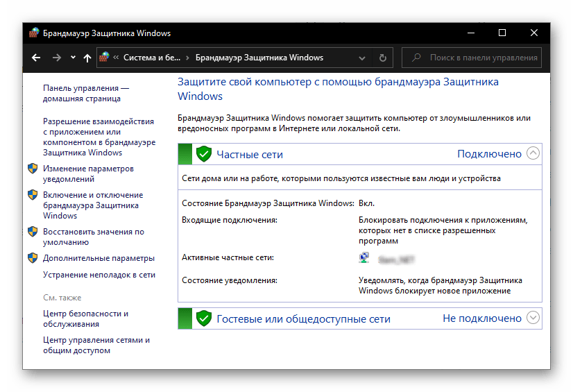Click shield icon beside 'Изменение параметров уведомлений'

(x=33, y=169)
